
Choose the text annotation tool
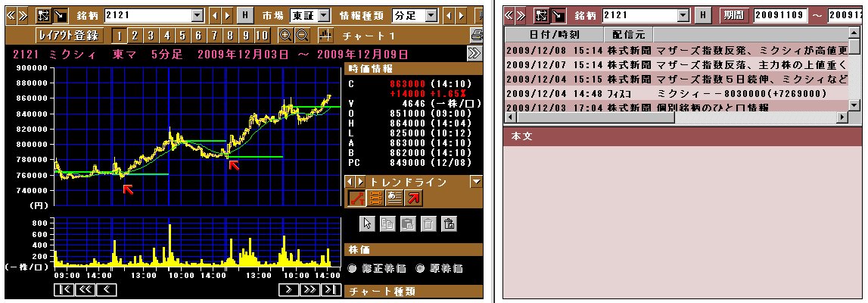click(x=395, y=198)
